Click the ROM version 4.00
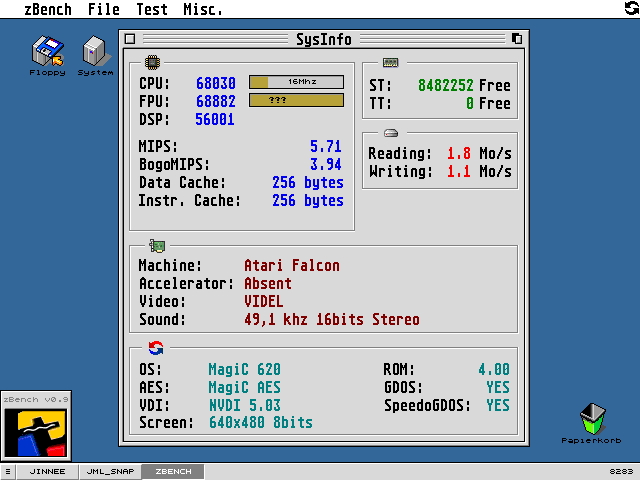 [x=494, y=369]
